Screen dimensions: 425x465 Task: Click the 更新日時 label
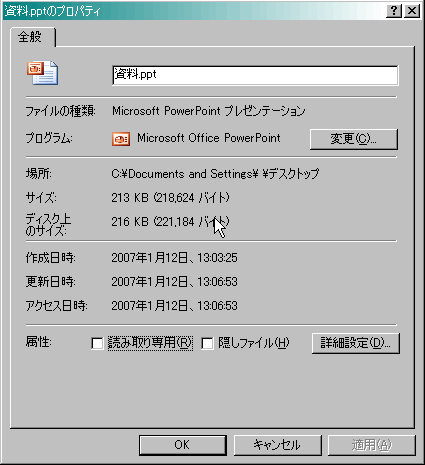pos(51,282)
